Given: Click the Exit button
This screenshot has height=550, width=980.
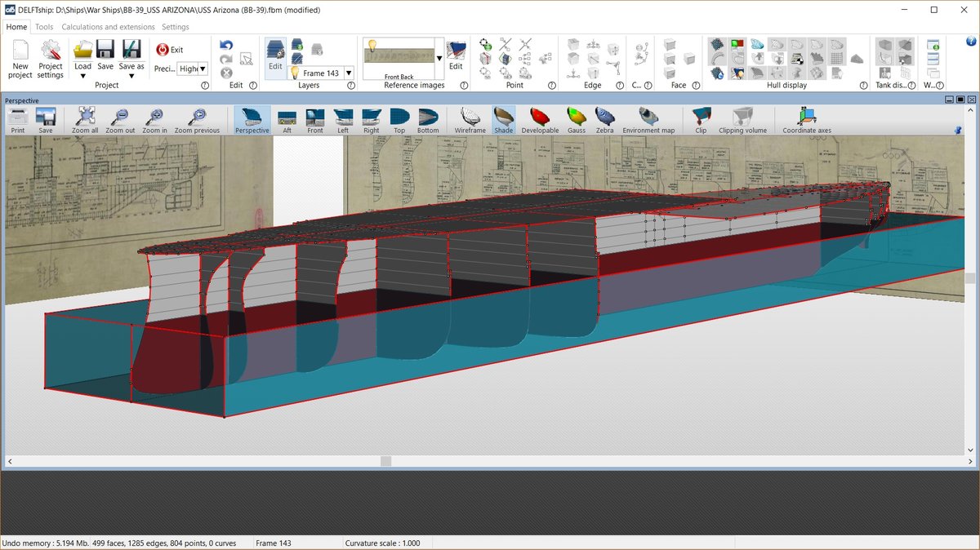Looking at the screenshot, I should point(170,50).
